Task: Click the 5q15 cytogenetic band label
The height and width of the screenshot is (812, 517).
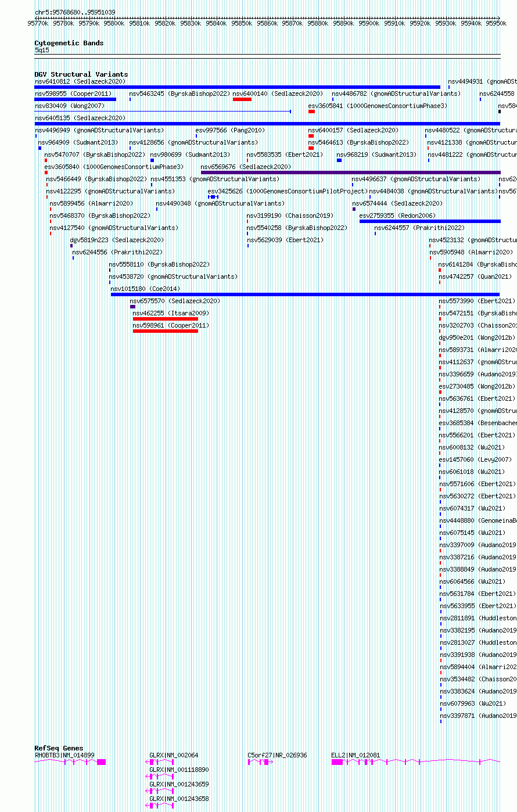Action: (42, 50)
